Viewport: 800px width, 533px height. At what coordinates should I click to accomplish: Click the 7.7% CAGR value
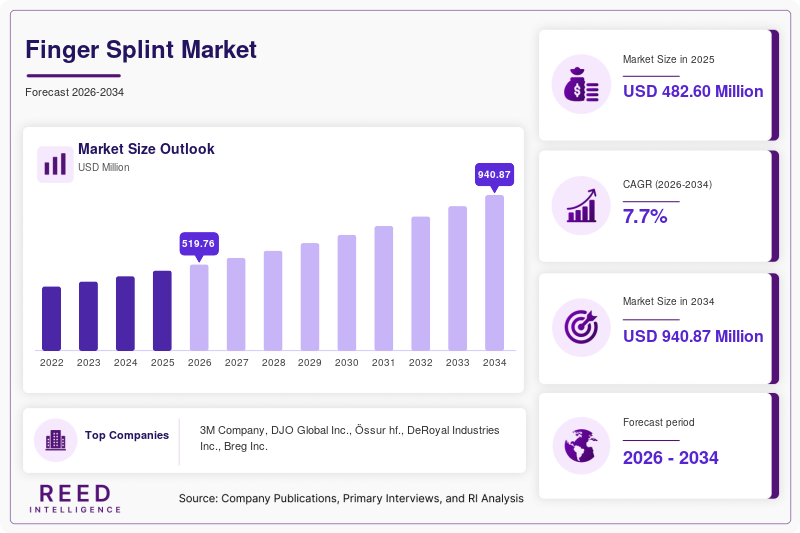pyautogui.click(x=645, y=217)
